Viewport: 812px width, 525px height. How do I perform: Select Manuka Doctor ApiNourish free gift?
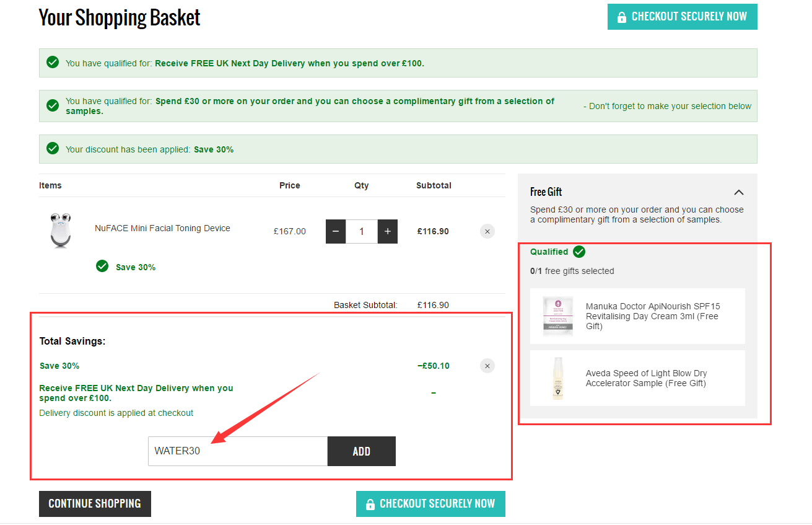(x=638, y=316)
